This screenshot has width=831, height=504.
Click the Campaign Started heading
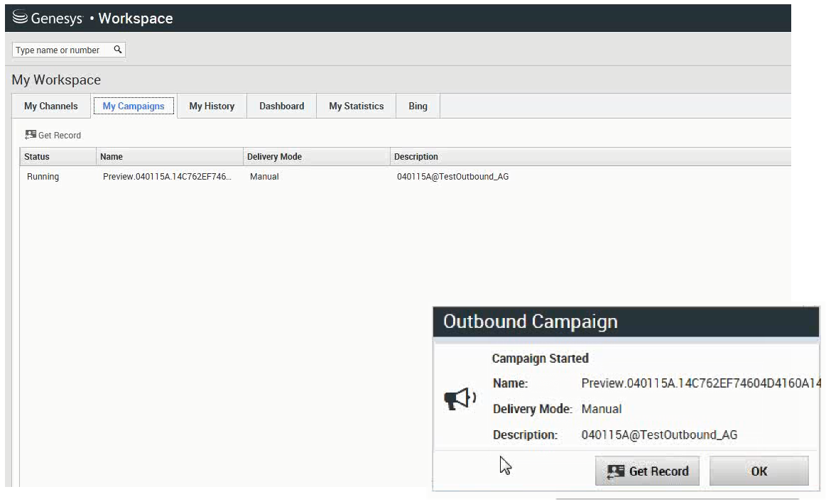coord(540,358)
